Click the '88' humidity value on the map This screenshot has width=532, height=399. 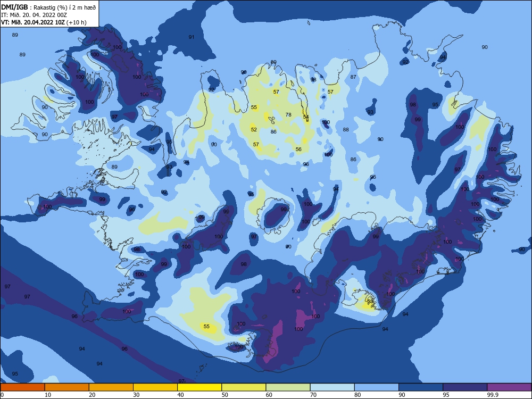click(x=346, y=130)
